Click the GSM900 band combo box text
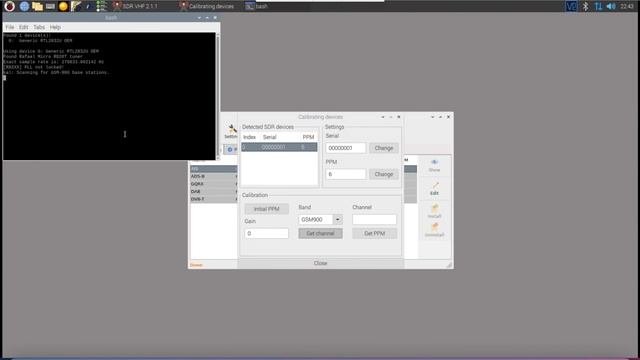 (316, 219)
